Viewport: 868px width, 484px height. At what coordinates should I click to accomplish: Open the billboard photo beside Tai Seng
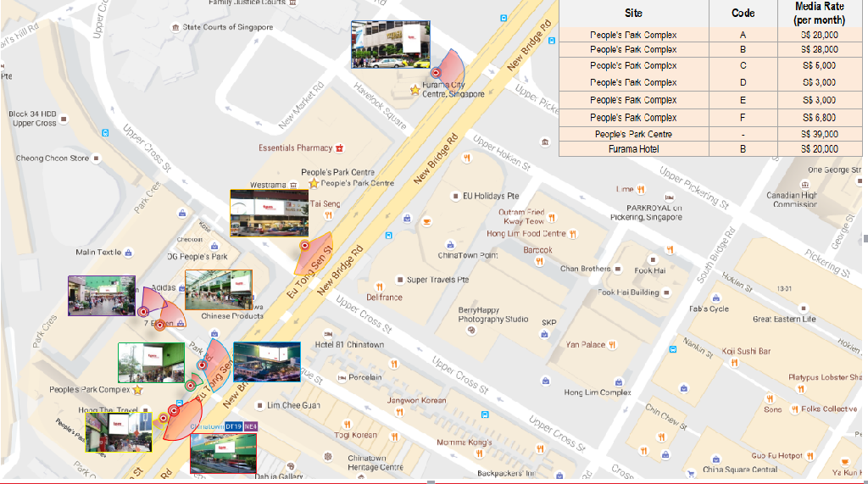(269, 214)
